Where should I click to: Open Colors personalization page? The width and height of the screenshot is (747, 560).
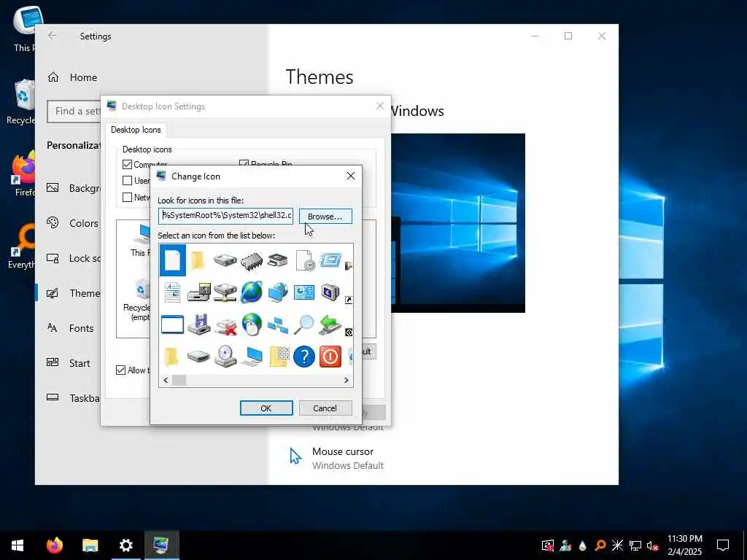(x=72, y=223)
